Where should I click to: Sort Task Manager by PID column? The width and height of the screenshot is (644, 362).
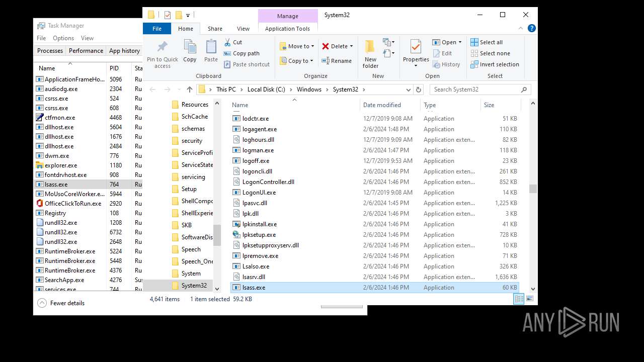(119, 68)
